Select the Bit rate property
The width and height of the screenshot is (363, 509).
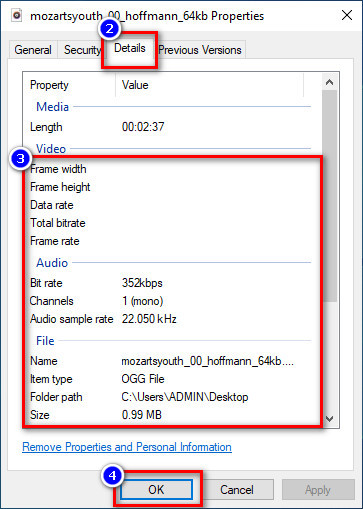(46, 283)
